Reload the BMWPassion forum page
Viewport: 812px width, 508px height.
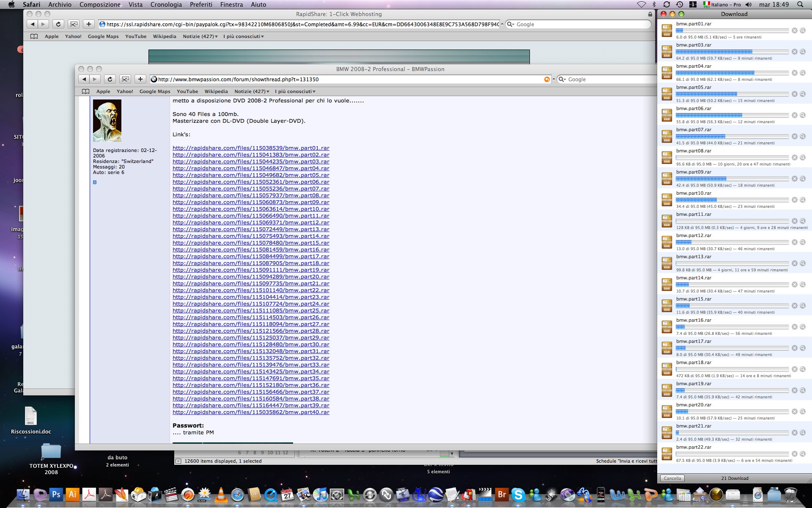tap(110, 79)
